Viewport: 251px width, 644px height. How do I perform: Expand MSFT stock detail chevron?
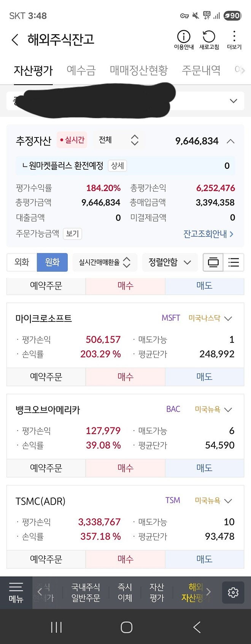227,318
